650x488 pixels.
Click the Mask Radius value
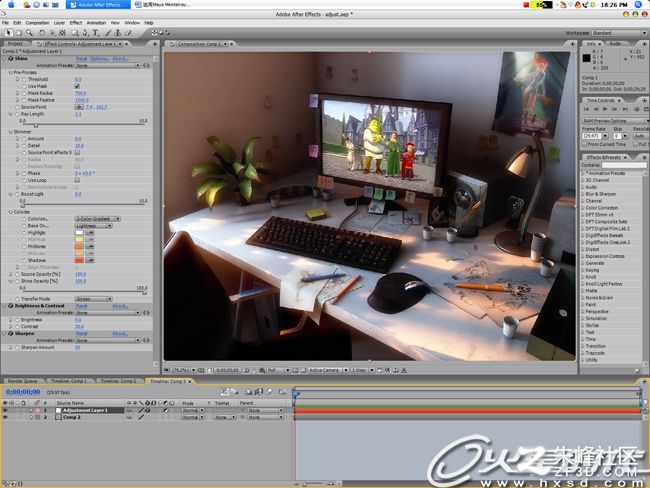(80, 93)
